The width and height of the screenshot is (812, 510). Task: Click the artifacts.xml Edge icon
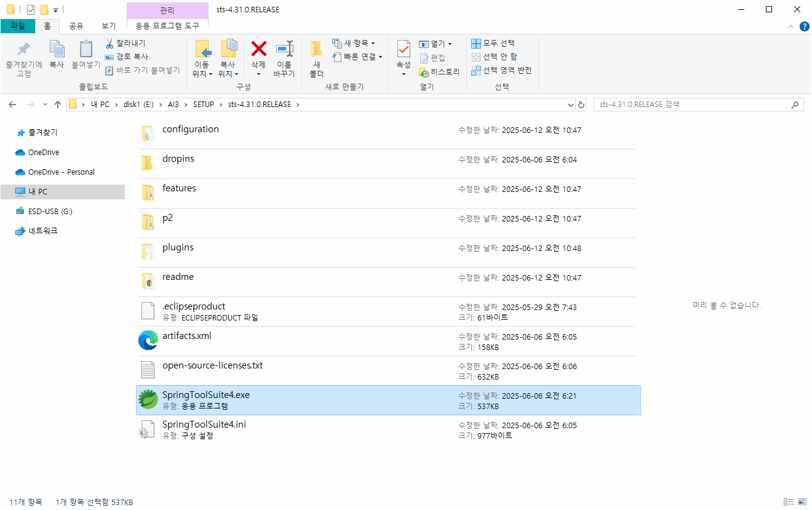[148, 341]
